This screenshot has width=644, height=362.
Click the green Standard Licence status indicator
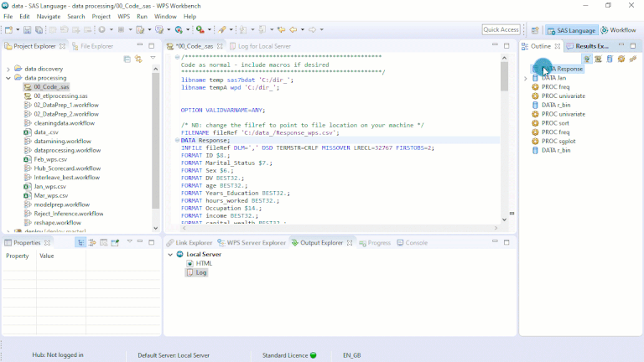[x=313, y=355]
